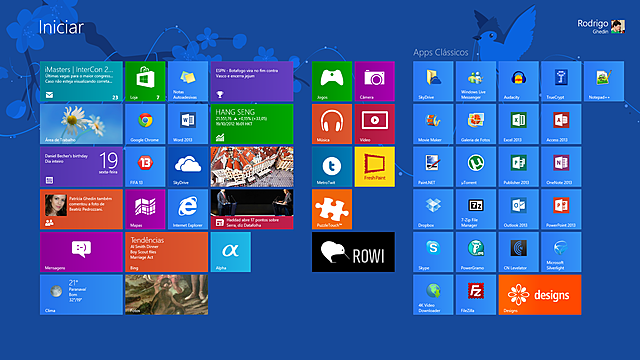The height and width of the screenshot is (360, 640).
Task: Open Área de Trabalho desktop tile
Action: [x=81, y=124]
